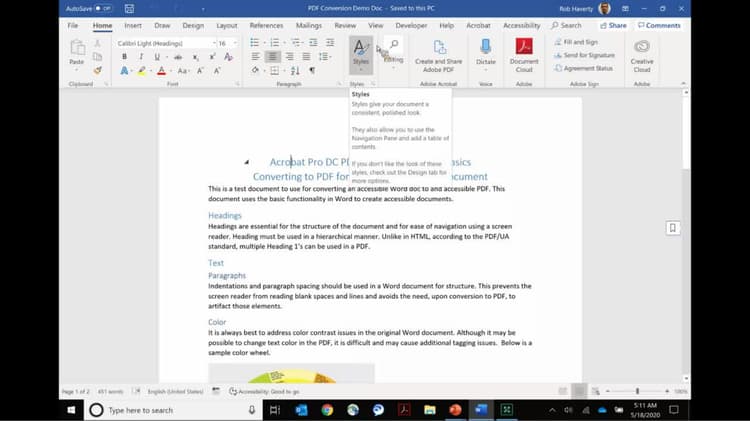750x421 pixels.
Task: Apply red font color
Action: [x=161, y=71]
